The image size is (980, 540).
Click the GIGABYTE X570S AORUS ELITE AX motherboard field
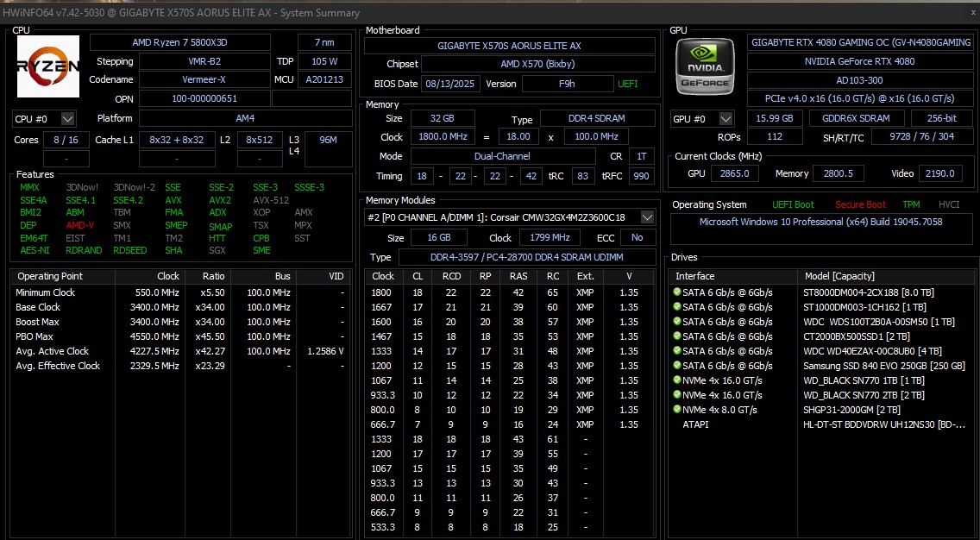[509, 46]
